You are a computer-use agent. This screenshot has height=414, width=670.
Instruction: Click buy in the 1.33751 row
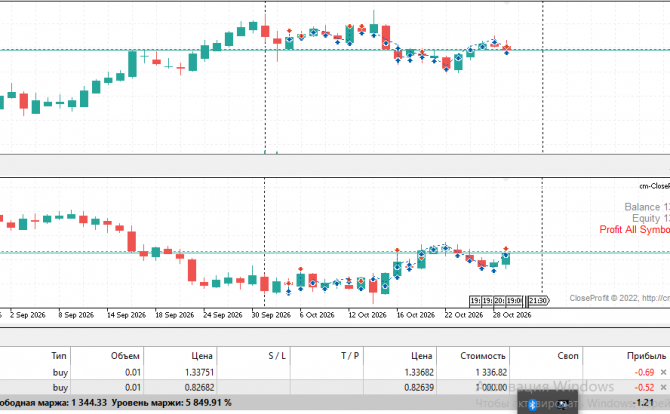[60, 373]
